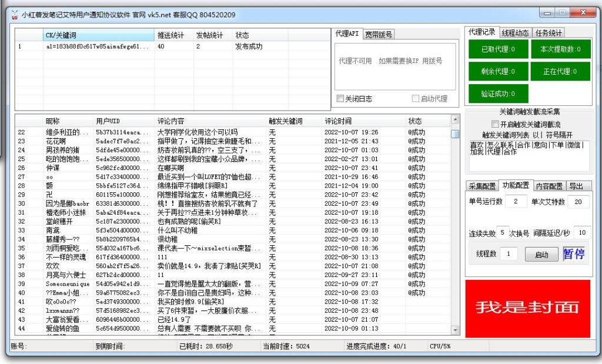Toggle the 关闭日志 checkbox
The height and width of the screenshot is (364, 602).
coord(340,99)
